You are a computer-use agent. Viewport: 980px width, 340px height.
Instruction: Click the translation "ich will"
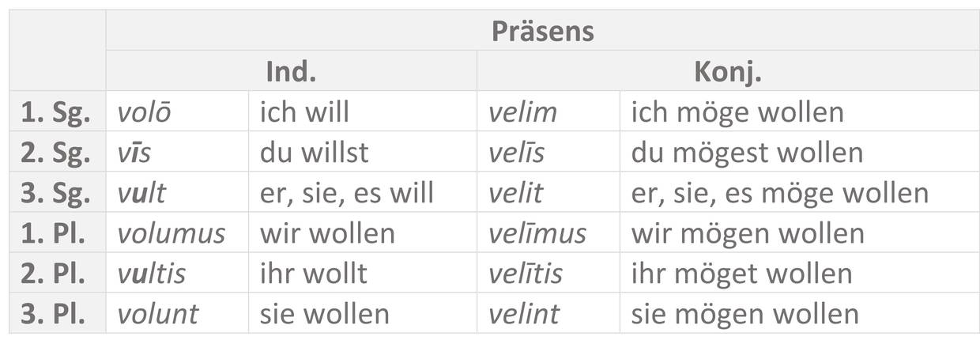click(304, 112)
